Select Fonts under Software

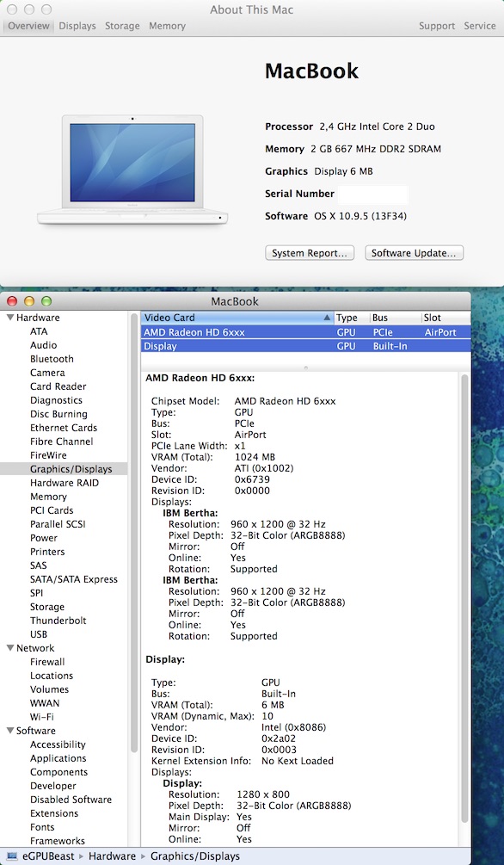coord(42,827)
